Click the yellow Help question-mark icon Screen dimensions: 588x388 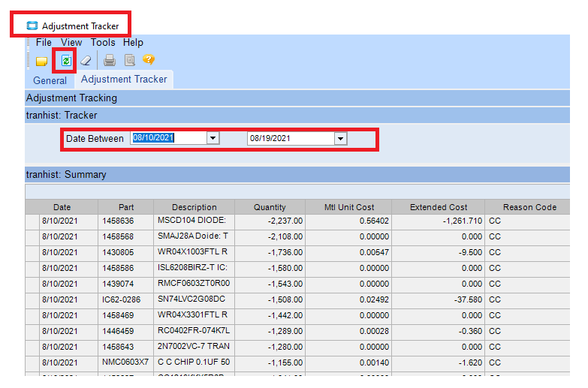pyautogui.click(x=149, y=59)
